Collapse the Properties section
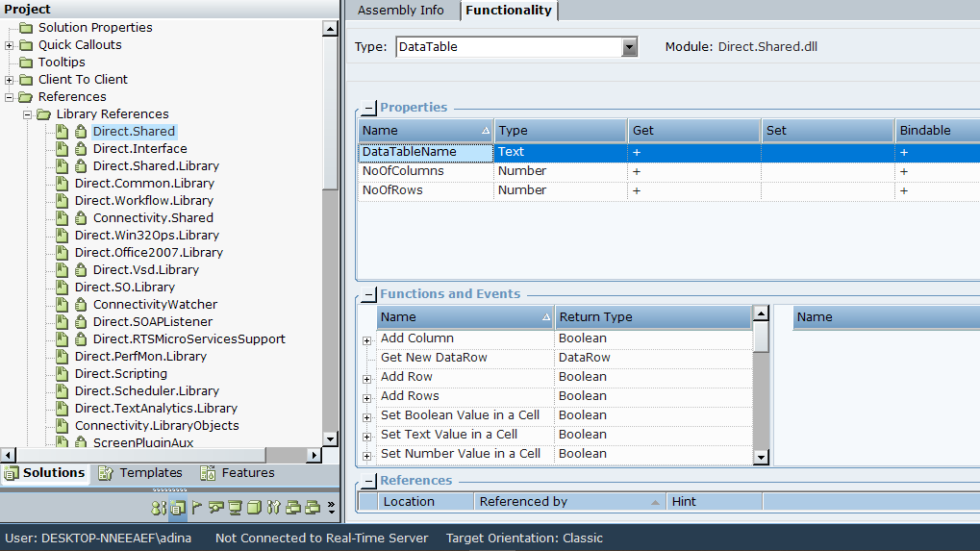The width and height of the screenshot is (980, 551). [369, 109]
